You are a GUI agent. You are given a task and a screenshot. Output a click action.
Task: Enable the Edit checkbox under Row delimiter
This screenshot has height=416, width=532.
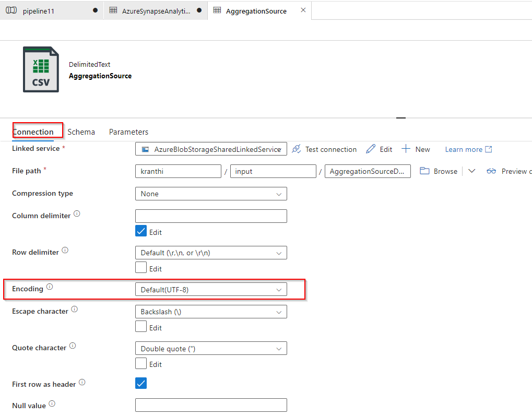pyautogui.click(x=140, y=268)
